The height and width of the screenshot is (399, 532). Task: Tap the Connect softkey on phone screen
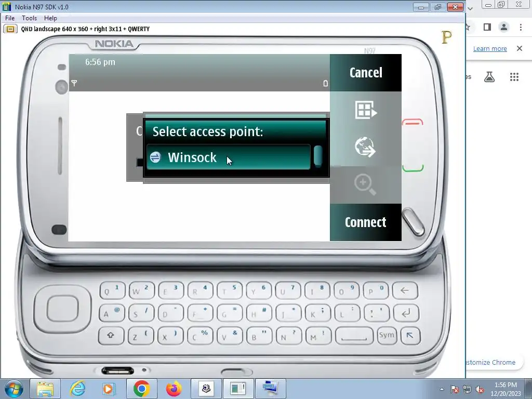[x=366, y=222]
